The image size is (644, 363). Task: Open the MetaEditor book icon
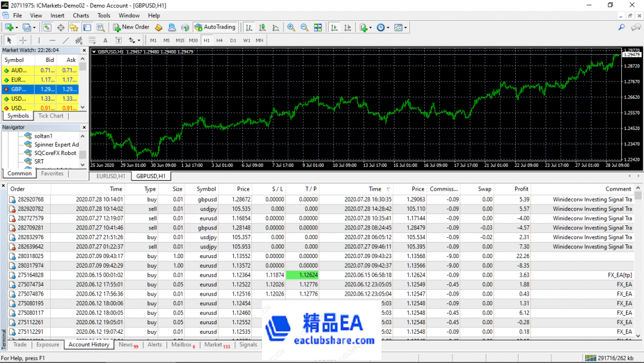(159, 27)
